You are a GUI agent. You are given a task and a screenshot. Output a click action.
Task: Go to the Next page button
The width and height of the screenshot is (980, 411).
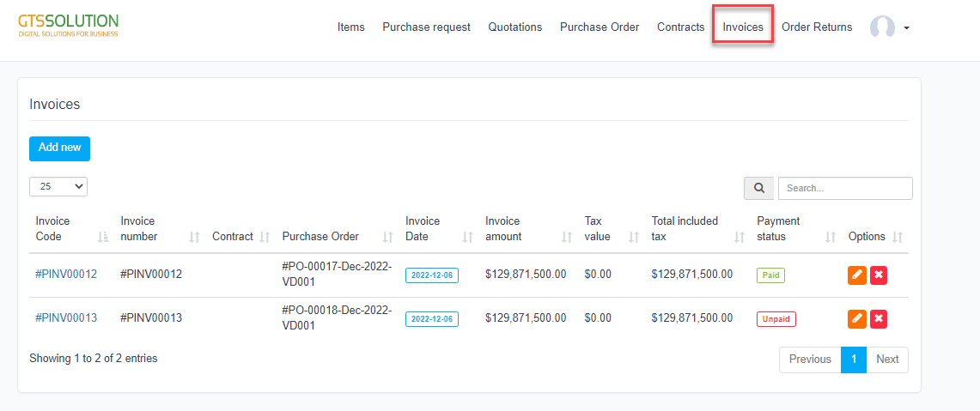(x=887, y=360)
